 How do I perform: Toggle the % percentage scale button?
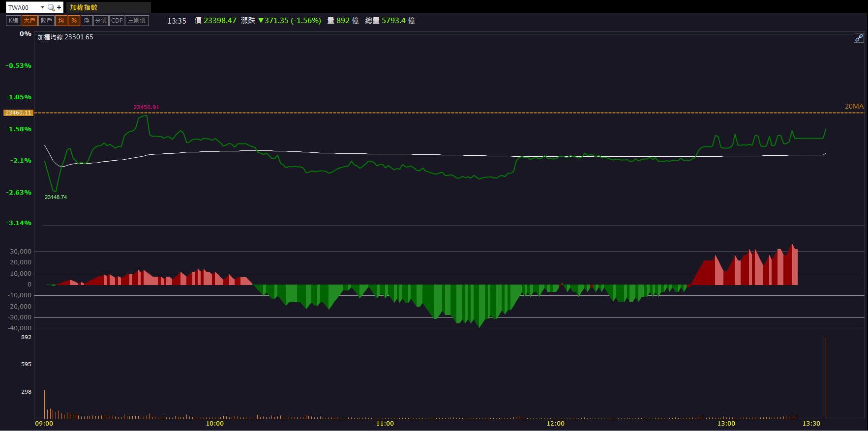74,21
